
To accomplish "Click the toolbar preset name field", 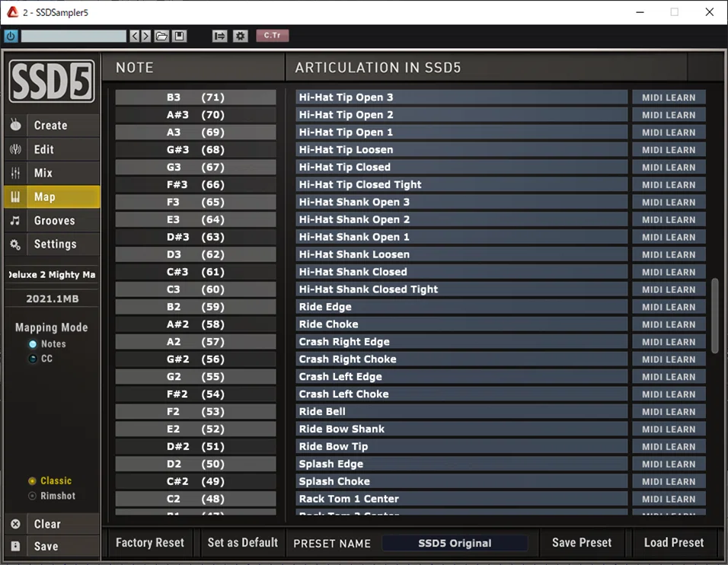I will click(73, 36).
